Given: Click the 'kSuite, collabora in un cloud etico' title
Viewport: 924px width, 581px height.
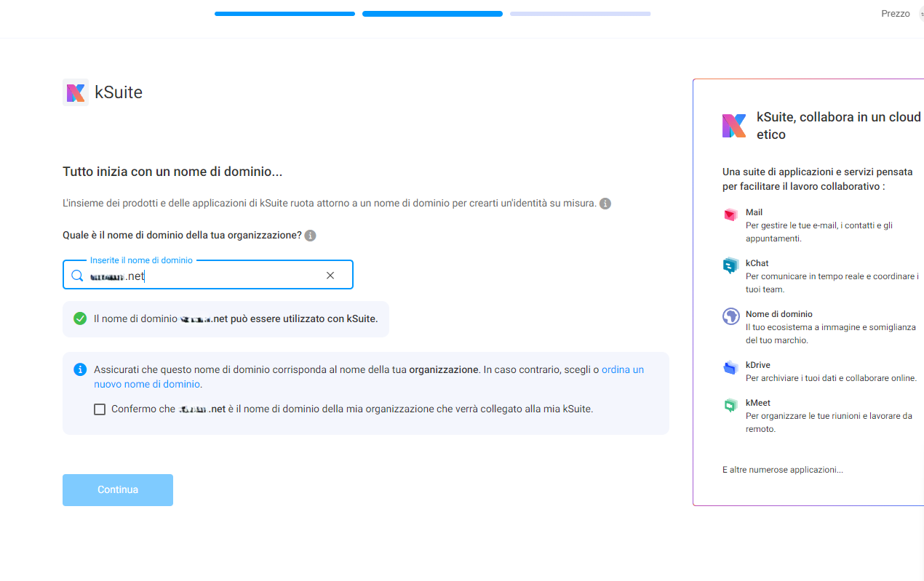Looking at the screenshot, I should (x=839, y=126).
